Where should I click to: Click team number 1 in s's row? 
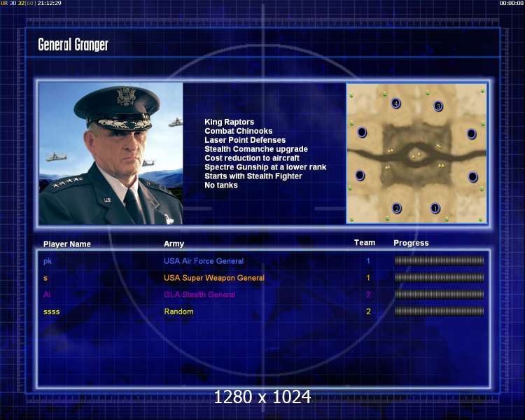coord(368,278)
